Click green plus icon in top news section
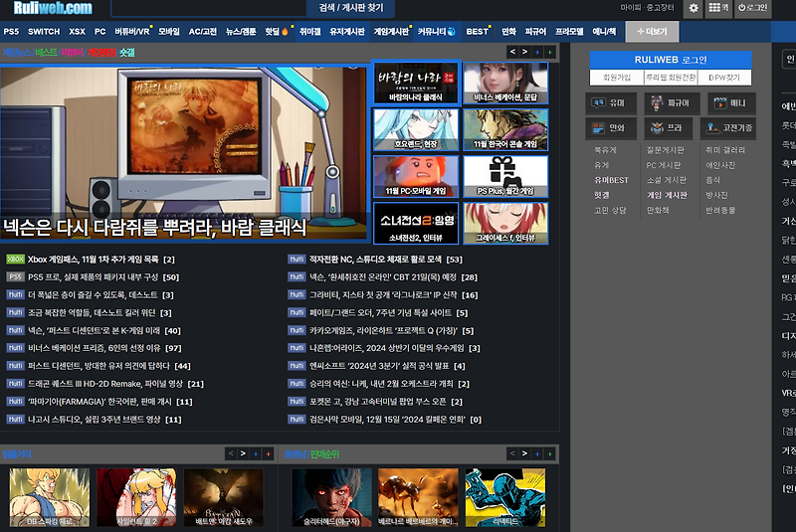Image resolution: width=796 pixels, height=532 pixels. (550, 52)
